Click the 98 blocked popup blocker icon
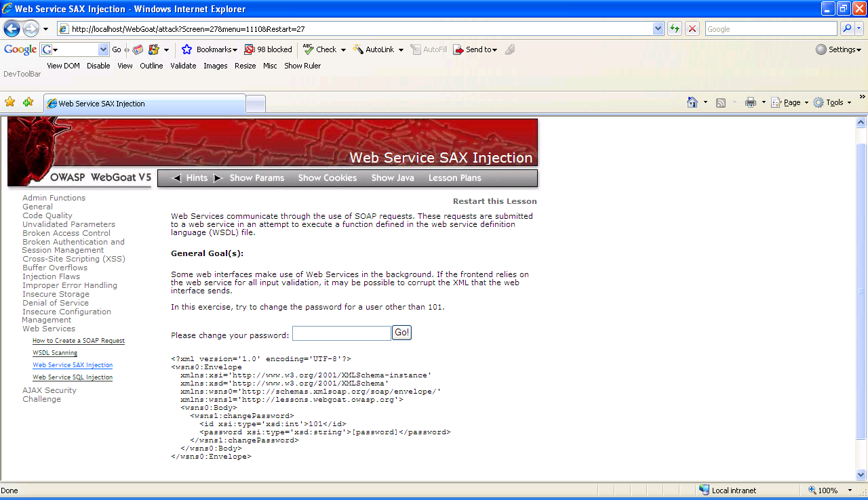This screenshot has width=868, height=500. [x=269, y=49]
